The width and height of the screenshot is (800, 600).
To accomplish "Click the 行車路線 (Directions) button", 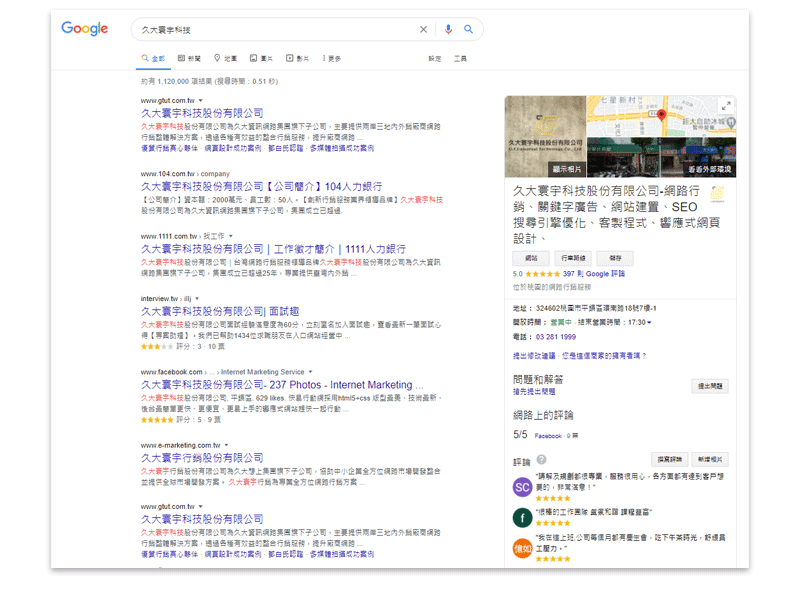I will 573,258.
